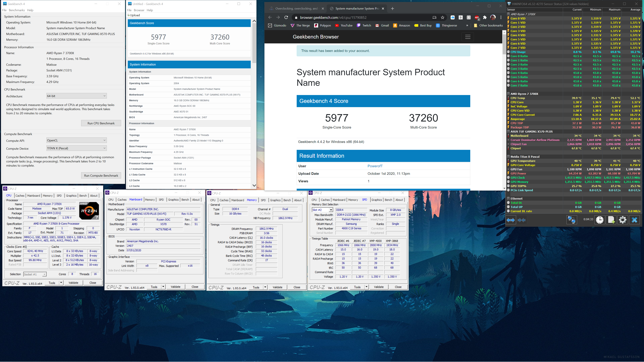Switch to Overclocking Chrome tab
Image resolution: width=644 pixels, height=362 pixels.
click(x=297, y=9)
